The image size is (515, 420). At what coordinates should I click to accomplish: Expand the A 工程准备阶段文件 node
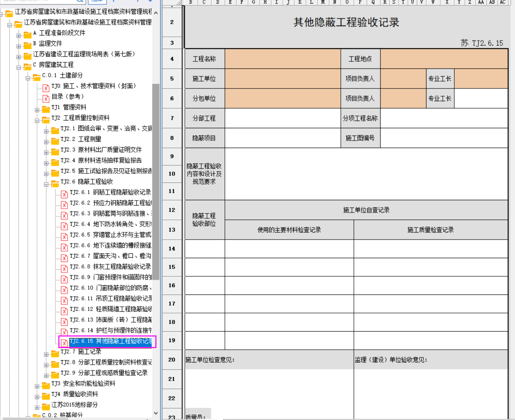(x=19, y=36)
